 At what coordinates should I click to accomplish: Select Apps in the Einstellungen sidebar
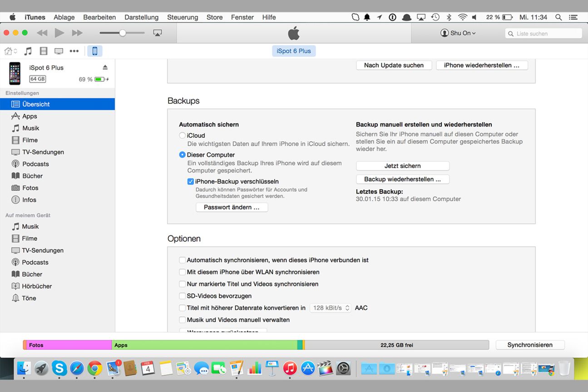click(x=30, y=116)
